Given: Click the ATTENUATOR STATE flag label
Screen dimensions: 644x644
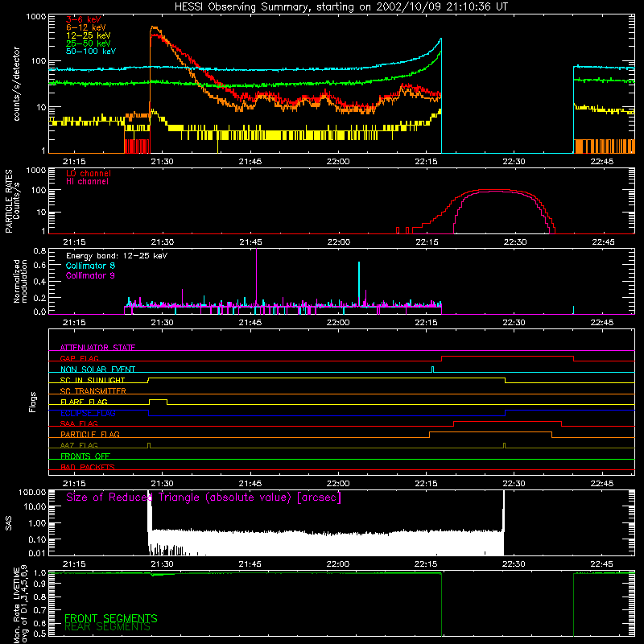Looking at the screenshot, I should (97, 348).
